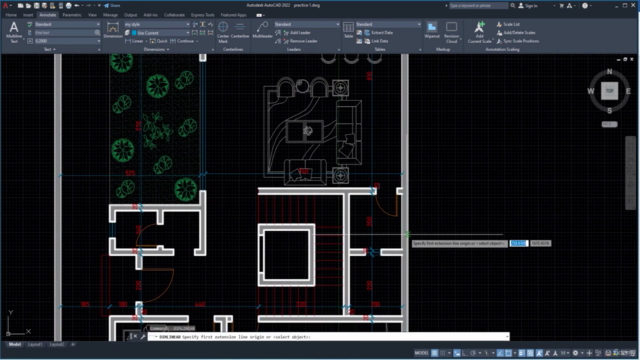The height and width of the screenshot is (360, 640).
Task: Select the Revision Cloud tool
Action: tap(451, 32)
